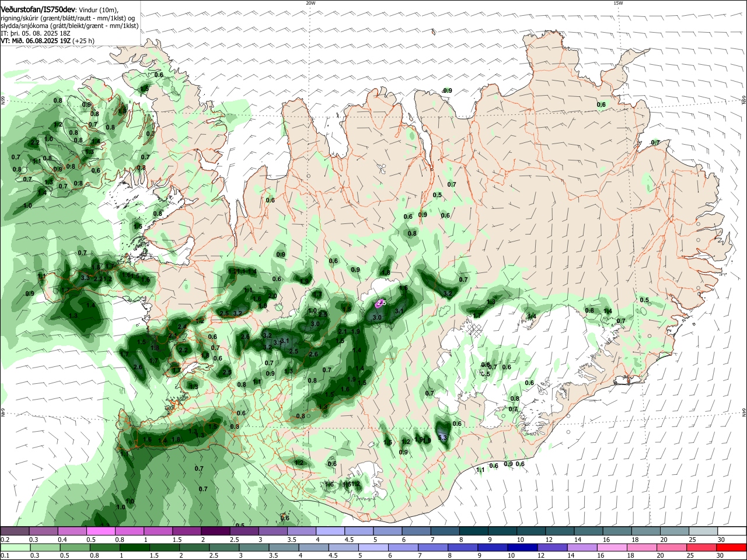Click the IT: þri. 05. 08. 2025 18Z line
This screenshot has width=747, height=560.
point(34,33)
